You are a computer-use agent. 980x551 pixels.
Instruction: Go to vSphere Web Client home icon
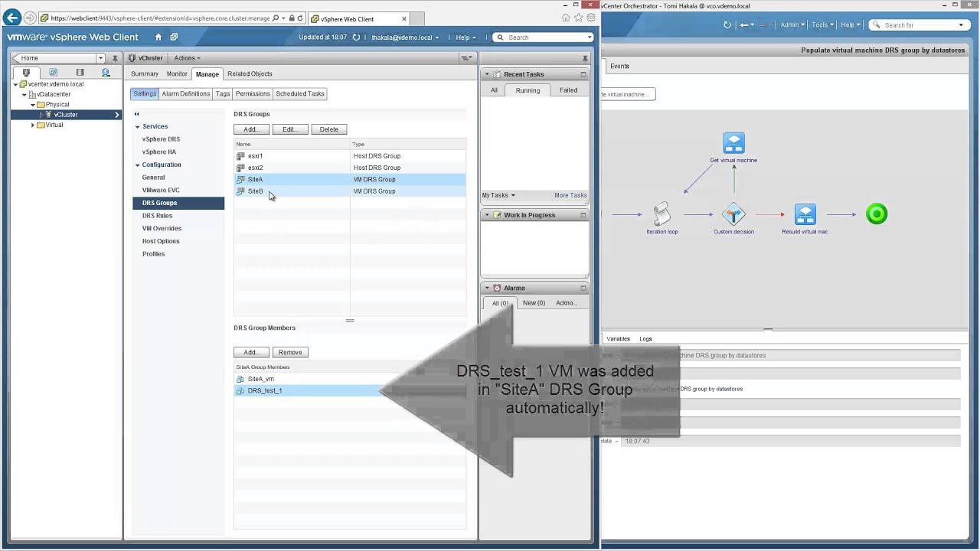coord(158,37)
